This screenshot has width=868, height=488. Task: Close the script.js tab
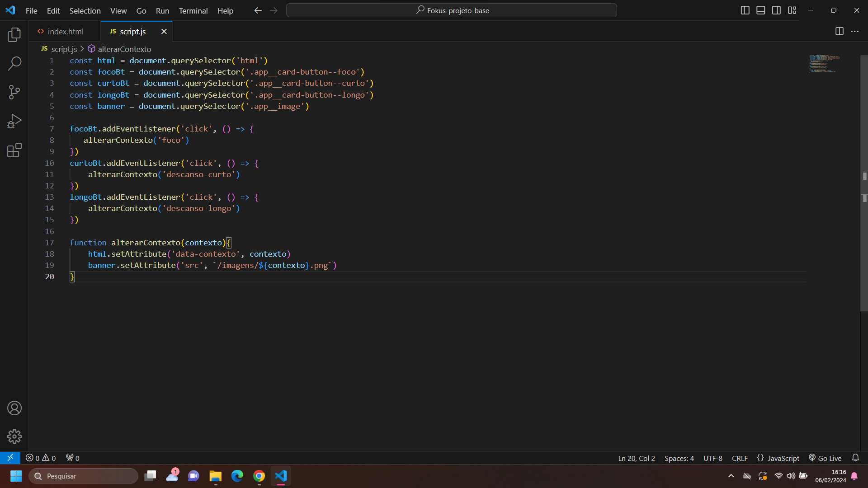pyautogui.click(x=164, y=32)
